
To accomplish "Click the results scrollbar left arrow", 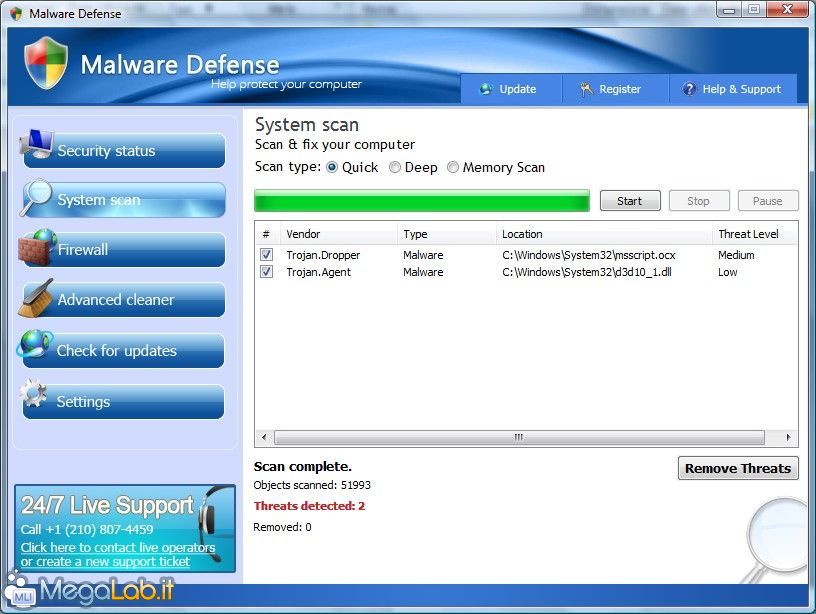I will (x=264, y=437).
